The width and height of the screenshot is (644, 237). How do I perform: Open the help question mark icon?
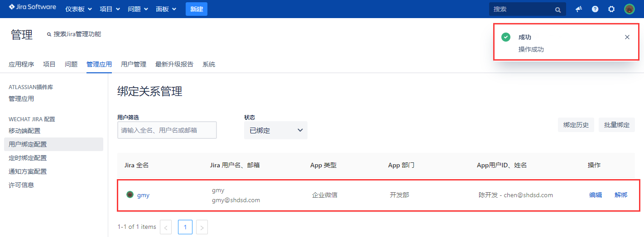click(595, 9)
